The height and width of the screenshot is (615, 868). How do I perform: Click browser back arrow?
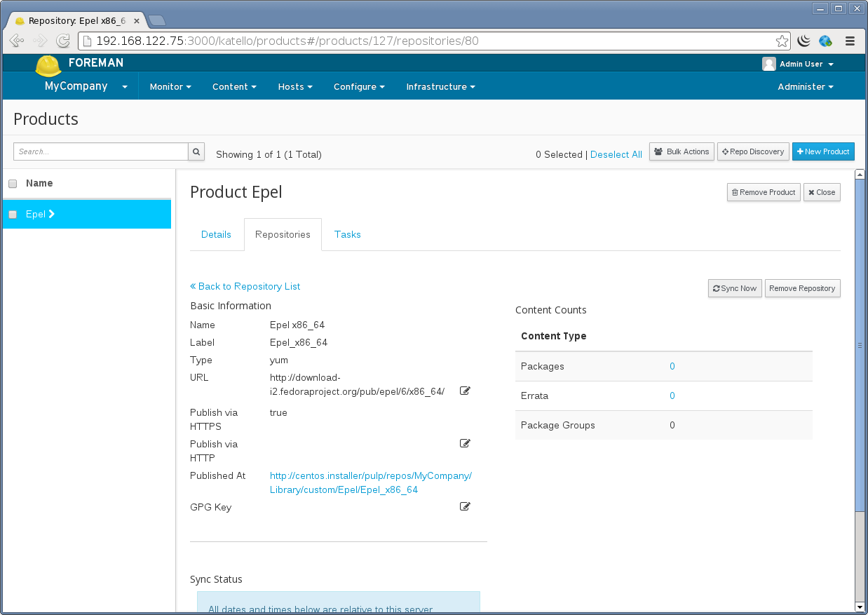pyautogui.click(x=17, y=41)
